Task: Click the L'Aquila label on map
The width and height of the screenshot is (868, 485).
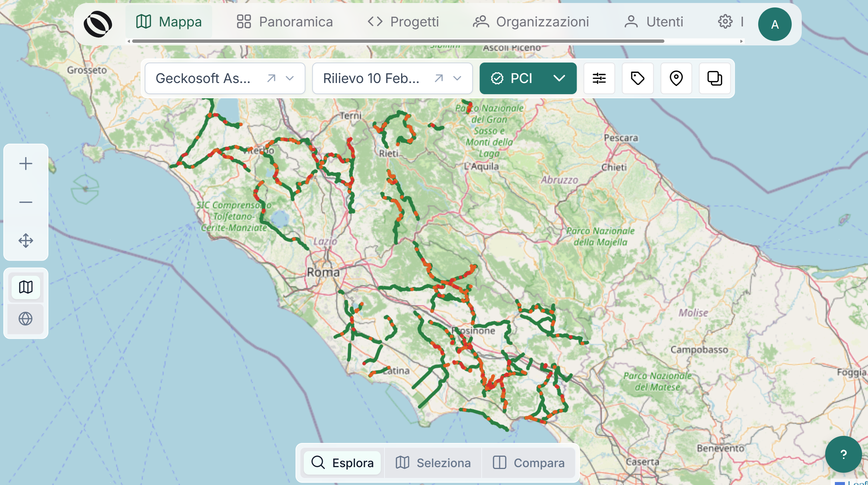Action: (481, 166)
